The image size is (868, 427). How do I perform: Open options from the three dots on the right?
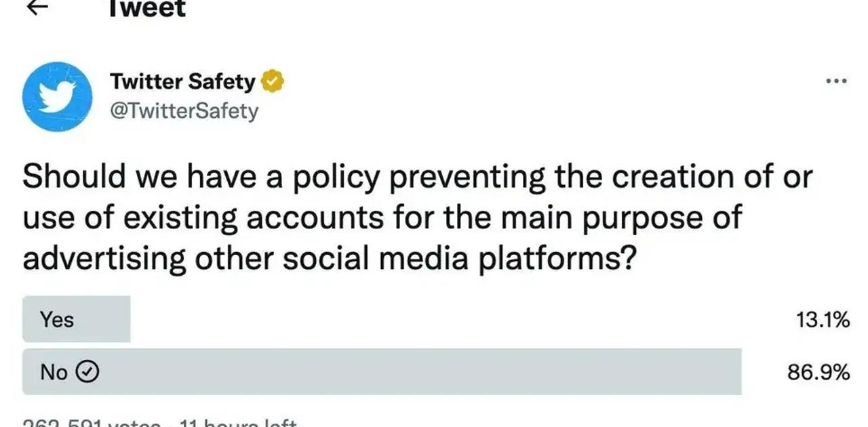(835, 81)
